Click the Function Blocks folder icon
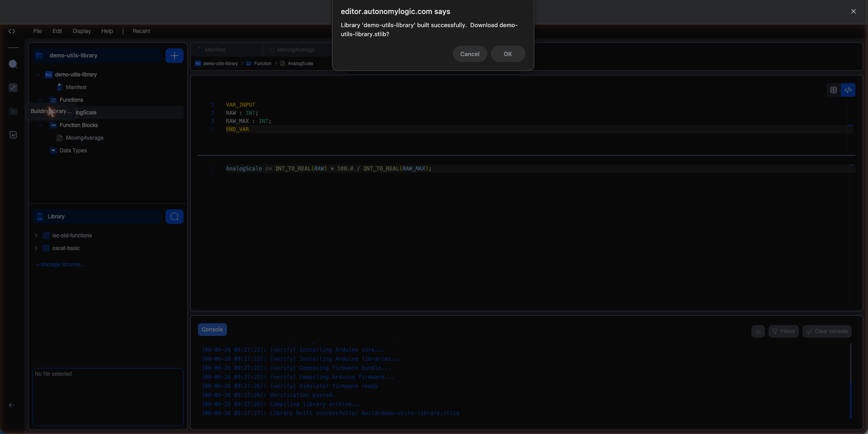Viewport: 868px width, 434px height. tap(53, 125)
